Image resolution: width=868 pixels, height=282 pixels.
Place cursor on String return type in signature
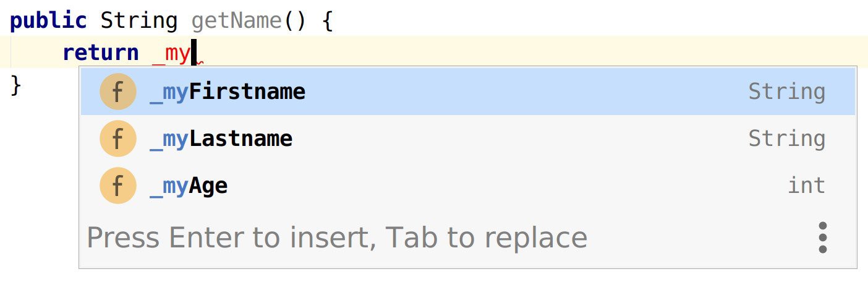point(140,22)
